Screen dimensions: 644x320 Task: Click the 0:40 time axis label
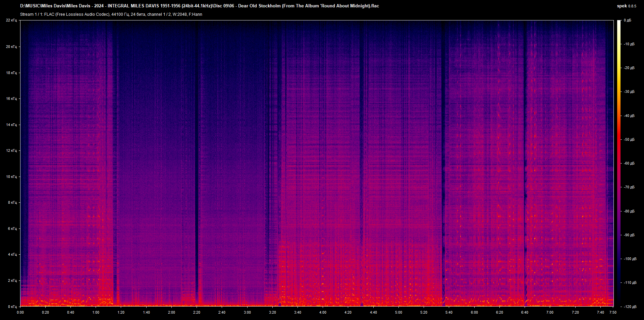coord(70,312)
